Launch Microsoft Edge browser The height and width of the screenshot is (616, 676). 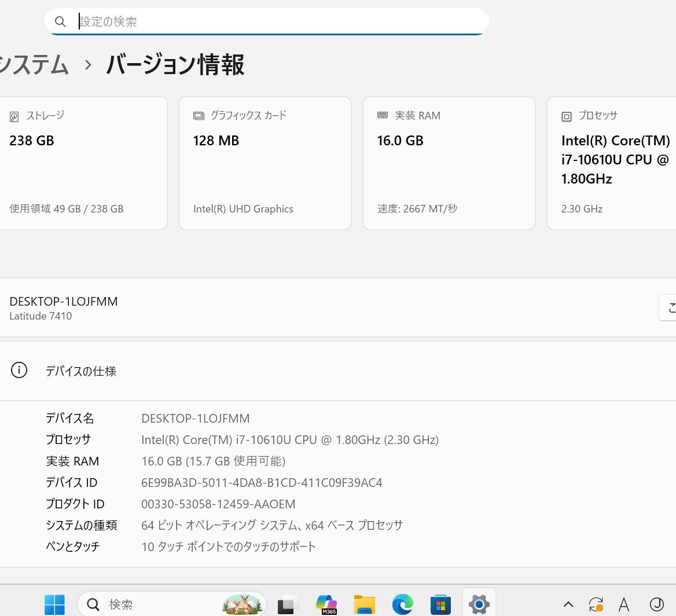coord(402,605)
